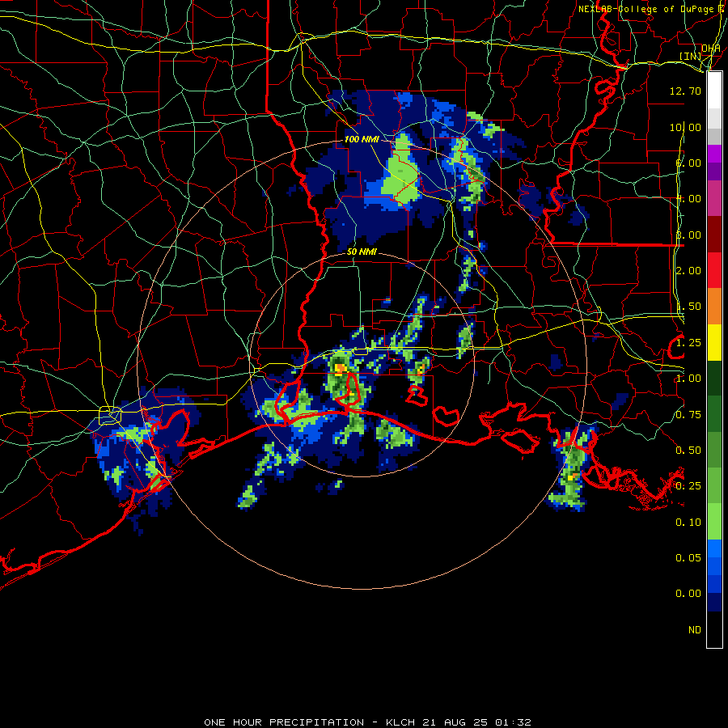Click the ND legend label
728x728 pixels.
(x=695, y=630)
